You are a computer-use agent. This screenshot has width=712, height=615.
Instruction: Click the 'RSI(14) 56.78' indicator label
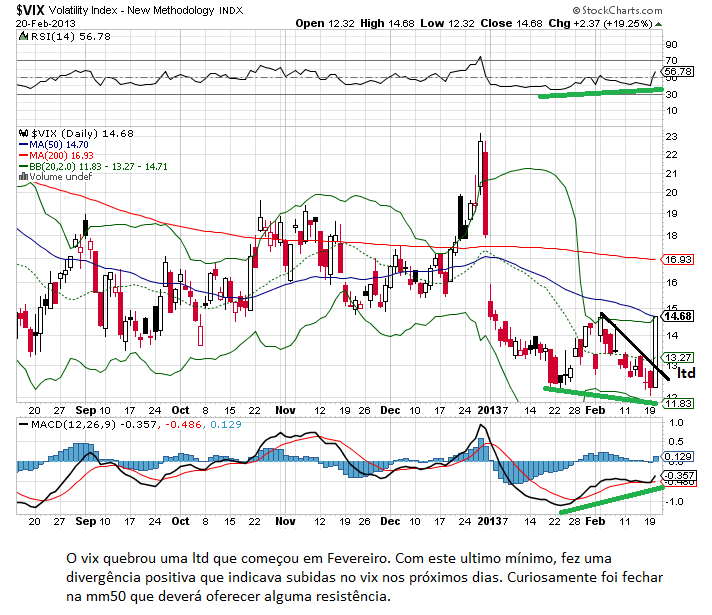pos(70,36)
